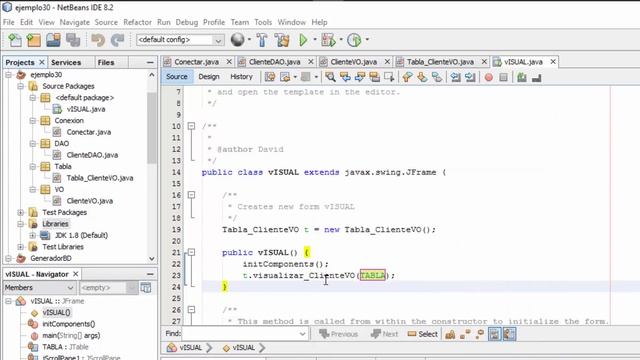Click the Next button in Find bar
This screenshot has height=360, width=640.
click(384, 334)
